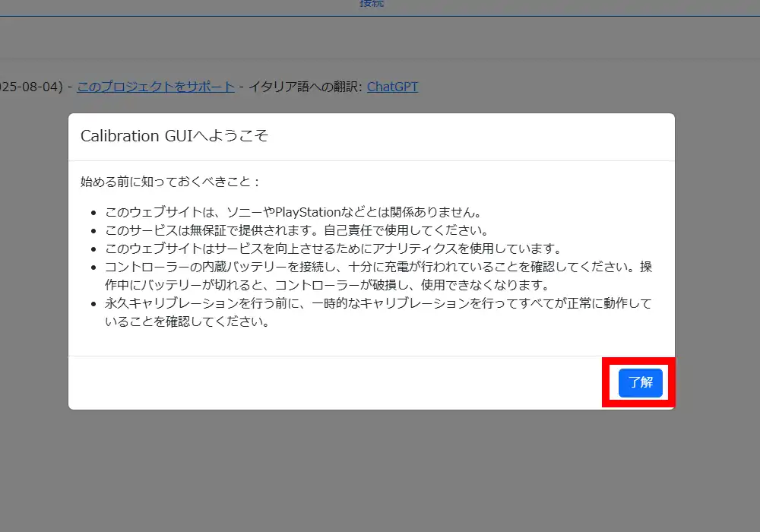Click the Calibration GUIへようこそ dialog title
760x532 pixels.
(x=174, y=136)
